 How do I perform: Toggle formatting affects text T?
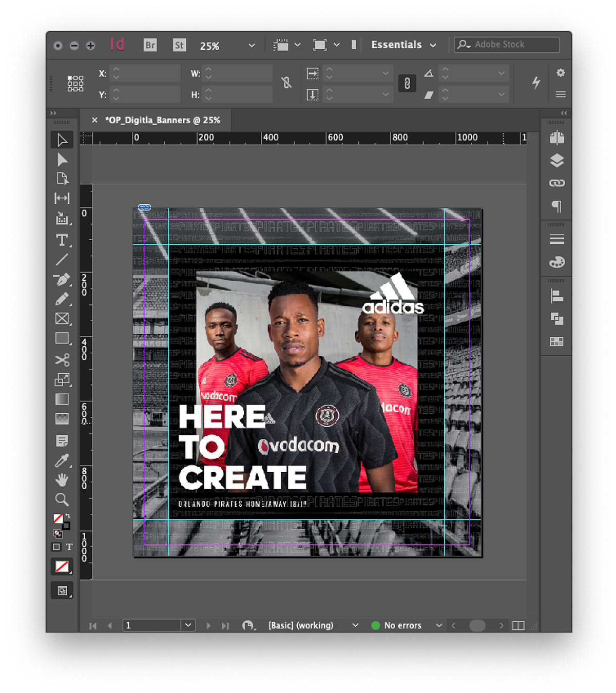pos(69,547)
